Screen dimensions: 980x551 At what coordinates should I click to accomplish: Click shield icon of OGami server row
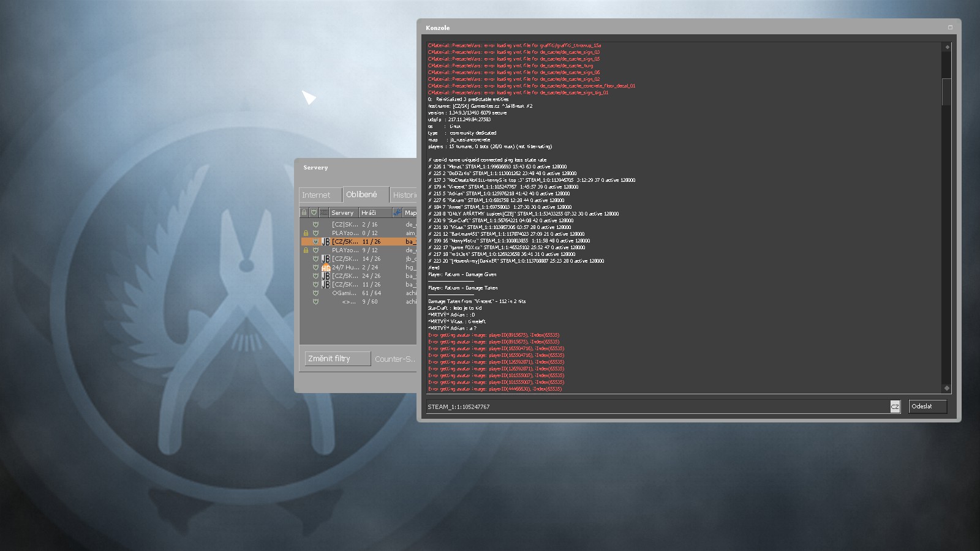pos(315,293)
